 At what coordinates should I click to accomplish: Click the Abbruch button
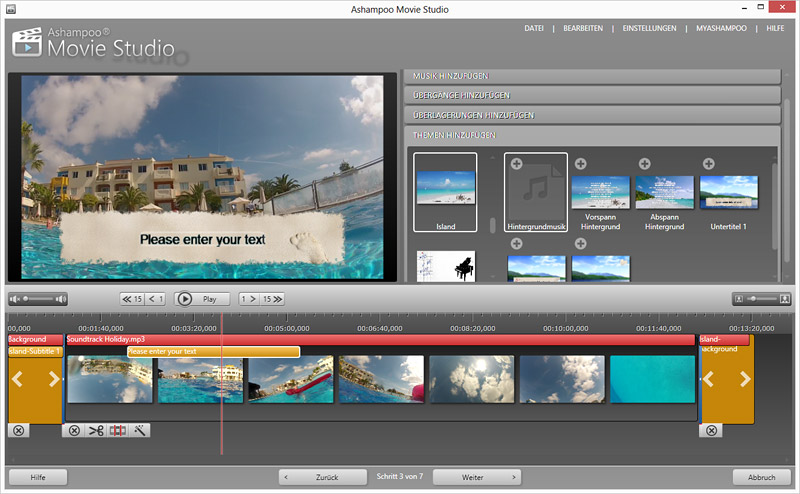[x=761, y=477]
